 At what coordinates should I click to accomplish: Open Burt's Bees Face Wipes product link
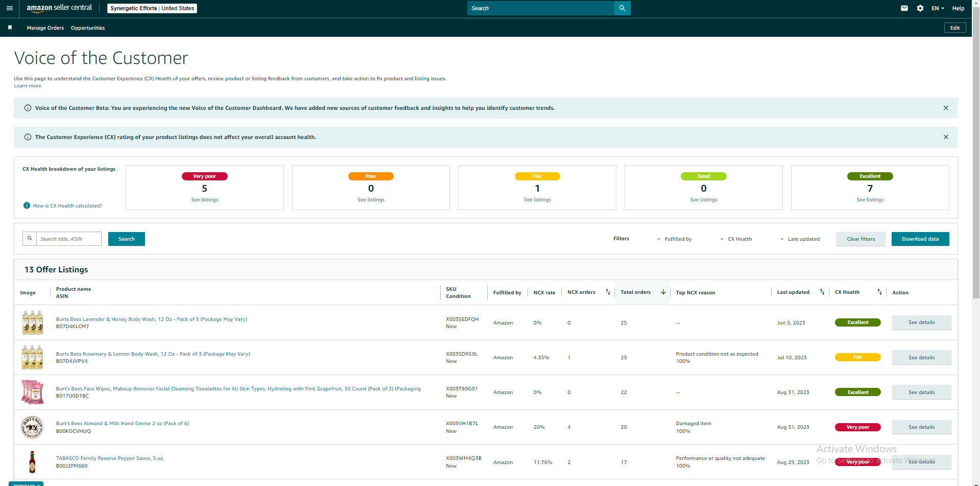tap(238, 388)
